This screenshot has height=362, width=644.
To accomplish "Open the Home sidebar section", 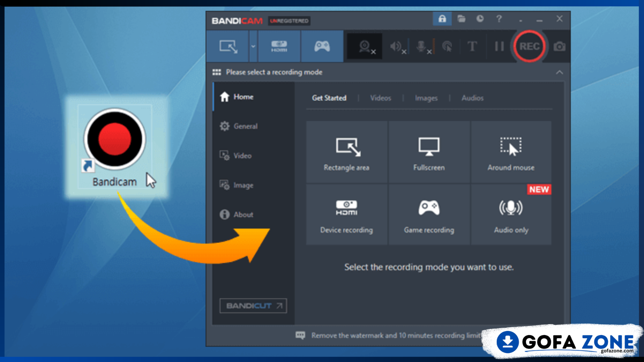I will click(x=254, y=97).
